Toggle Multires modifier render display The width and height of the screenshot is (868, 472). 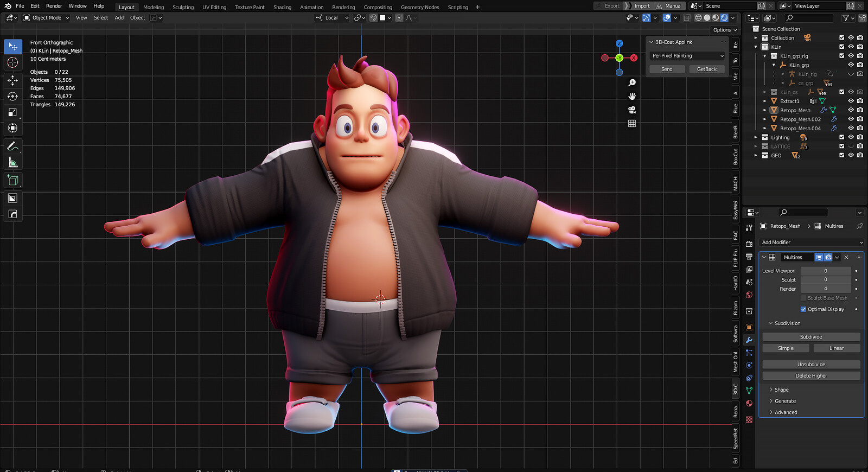828,258
